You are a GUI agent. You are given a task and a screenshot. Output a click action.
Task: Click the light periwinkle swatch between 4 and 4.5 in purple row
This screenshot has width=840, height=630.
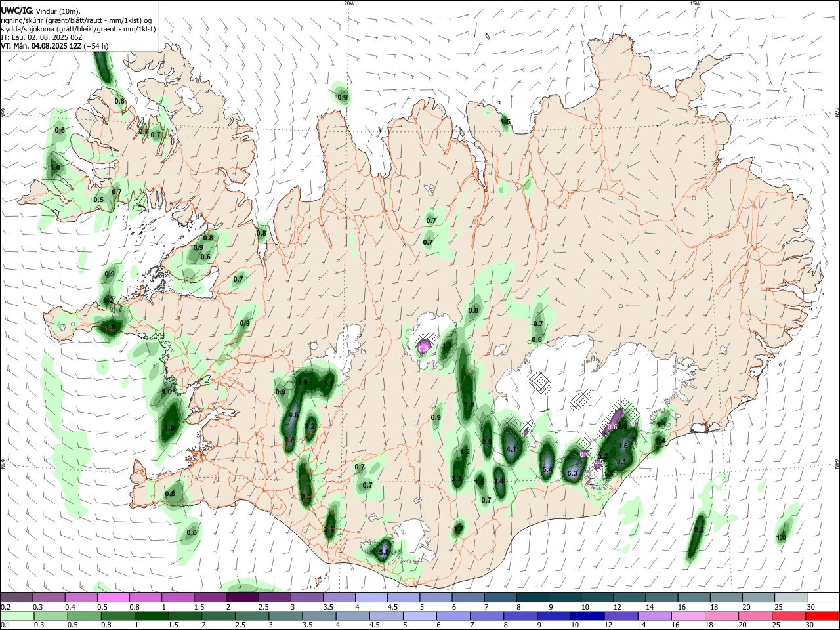(x=371, y=598)
